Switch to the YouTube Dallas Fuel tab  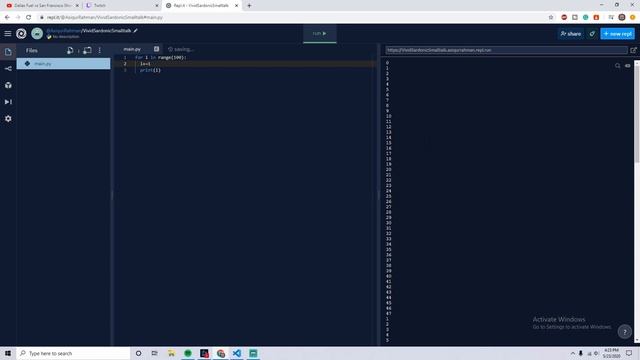coord(42,6)
